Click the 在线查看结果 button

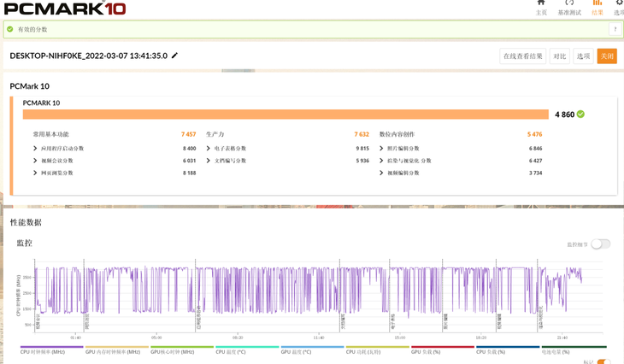coord(522,56)
